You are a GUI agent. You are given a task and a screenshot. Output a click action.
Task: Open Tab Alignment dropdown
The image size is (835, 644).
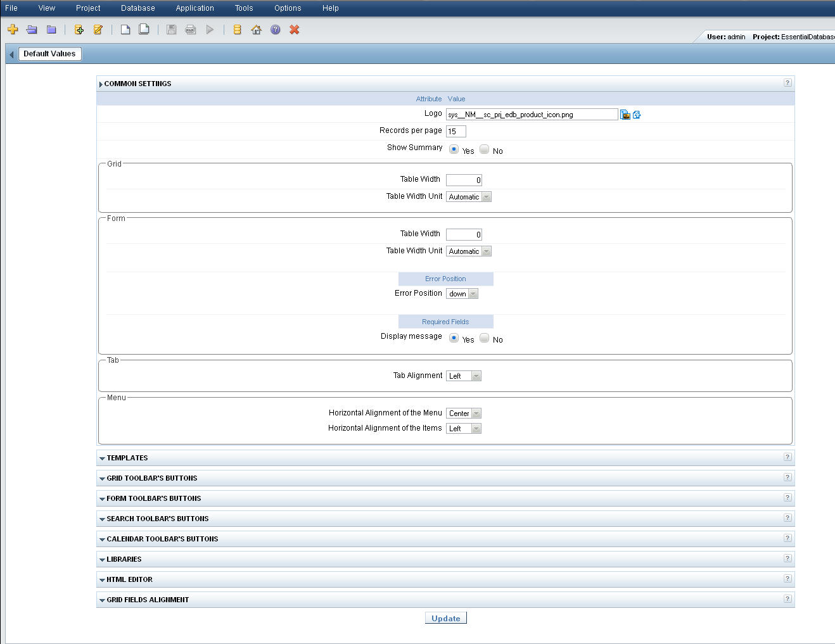(464, 376)
